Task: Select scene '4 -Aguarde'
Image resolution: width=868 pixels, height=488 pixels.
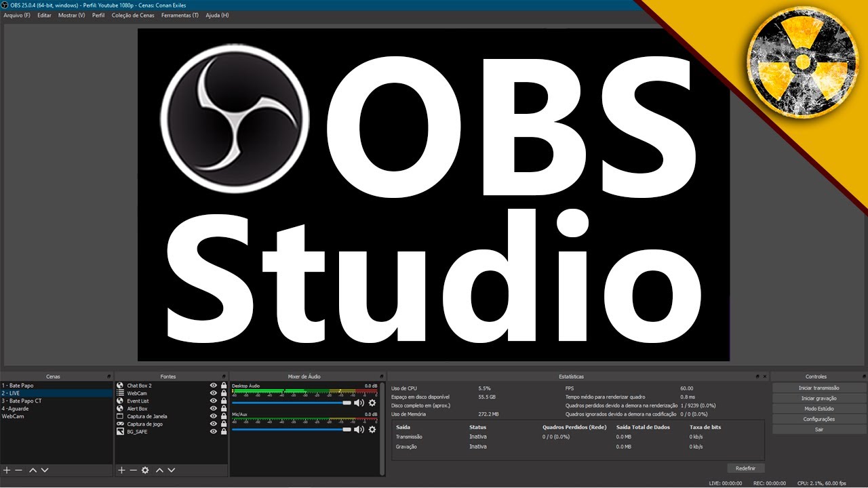Action: [x=56, y=409]
